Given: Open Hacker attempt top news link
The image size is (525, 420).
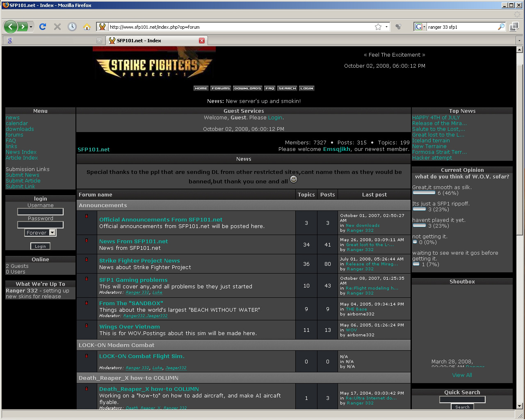Looking at the screenshot, I should pos(432,157).
